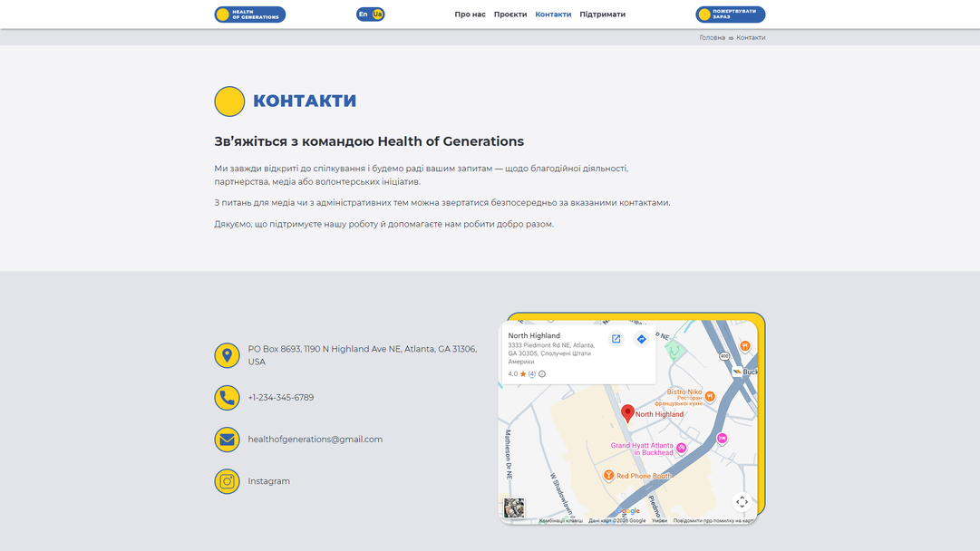
Task: Click the pink lodging marker by highway
Action: coord(722,439)
